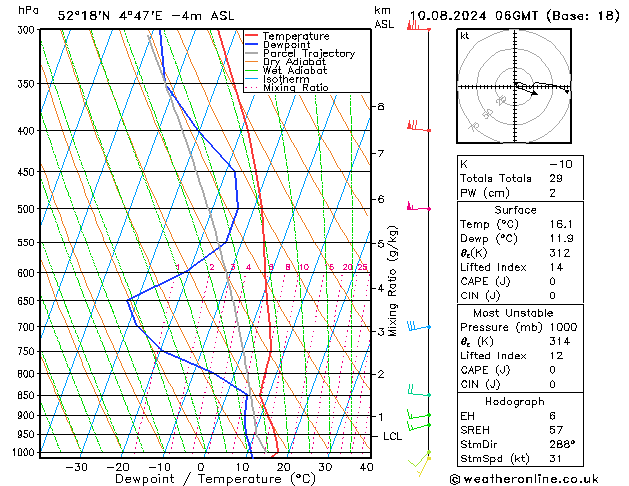Click the gray Parcel Trajectory line sample in legend
This screenshot has height=486, width=629.
click(251, 53)
